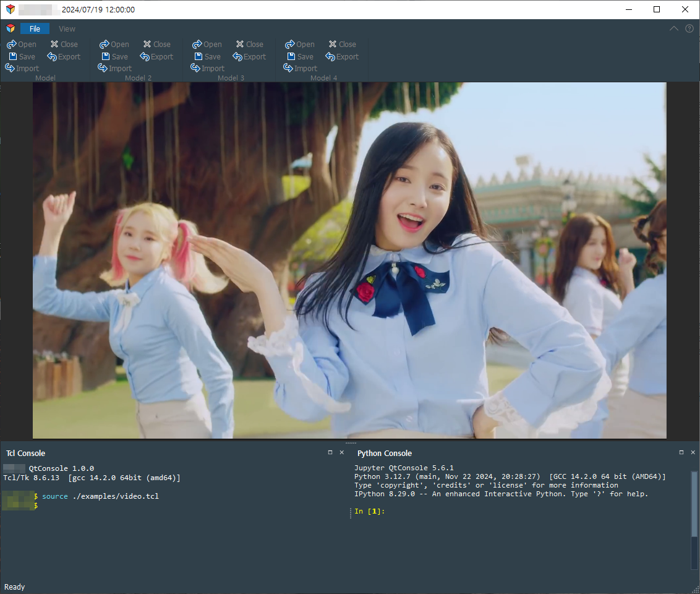This screenshot has width=700, height=594.
Task: Import into the first Model
Action: 22,68
